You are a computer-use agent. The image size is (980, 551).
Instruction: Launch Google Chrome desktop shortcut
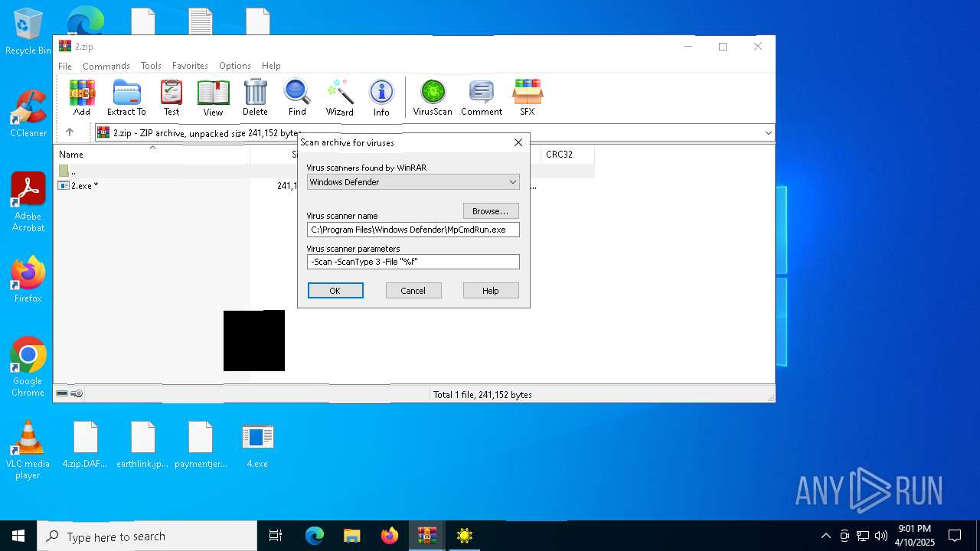pos(28,367)
